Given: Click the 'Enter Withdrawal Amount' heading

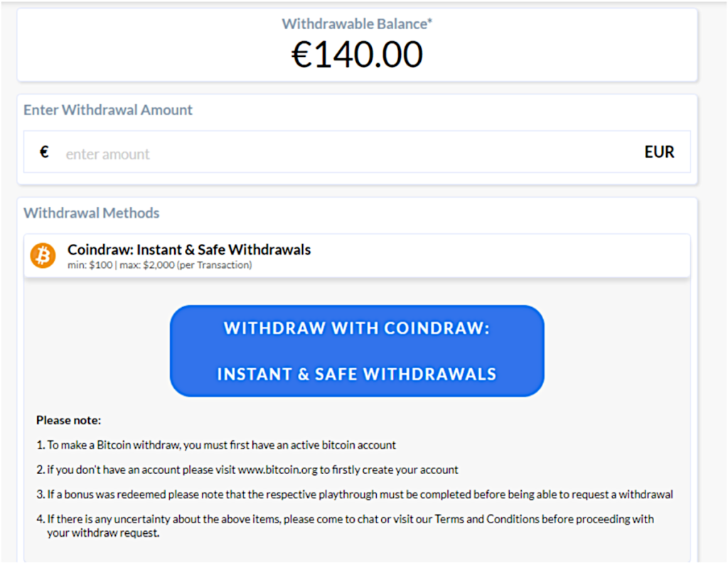Looking at the screenshot, I should (108, 110).
